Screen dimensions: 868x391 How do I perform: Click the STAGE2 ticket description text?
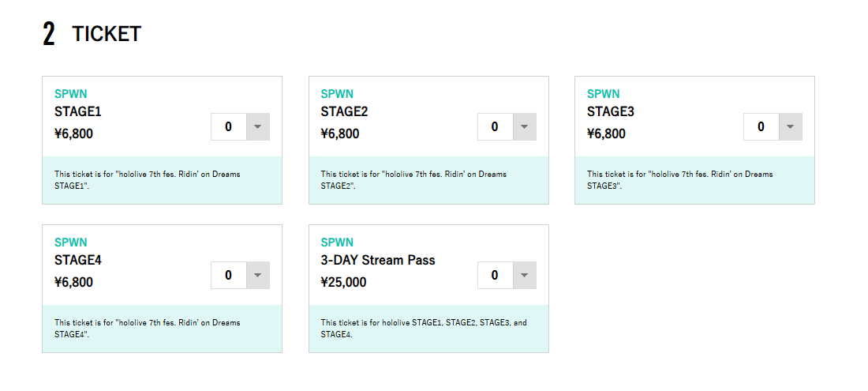[x=413, y=180]
